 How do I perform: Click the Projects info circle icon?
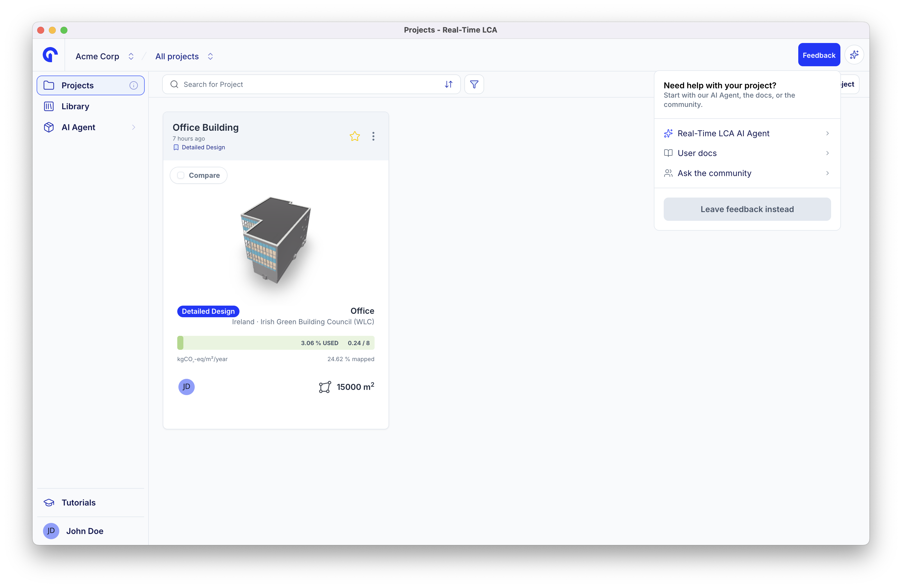[133, 86]
